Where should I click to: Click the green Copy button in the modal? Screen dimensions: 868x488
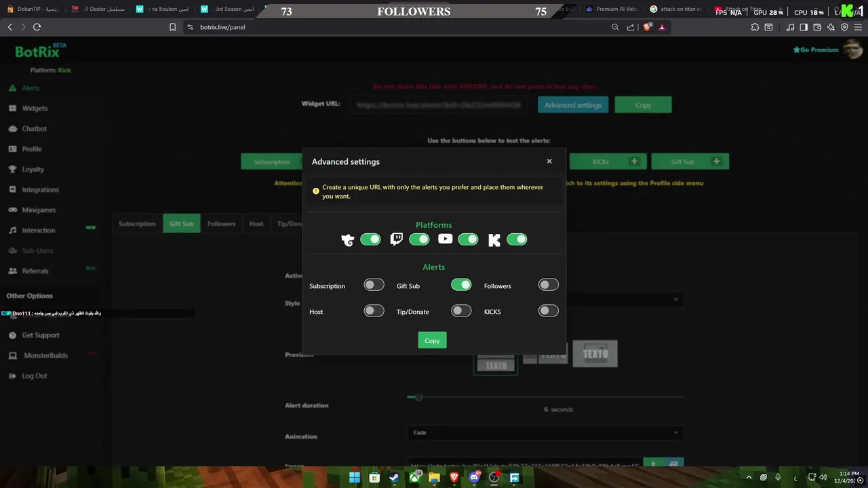(432, 340)
